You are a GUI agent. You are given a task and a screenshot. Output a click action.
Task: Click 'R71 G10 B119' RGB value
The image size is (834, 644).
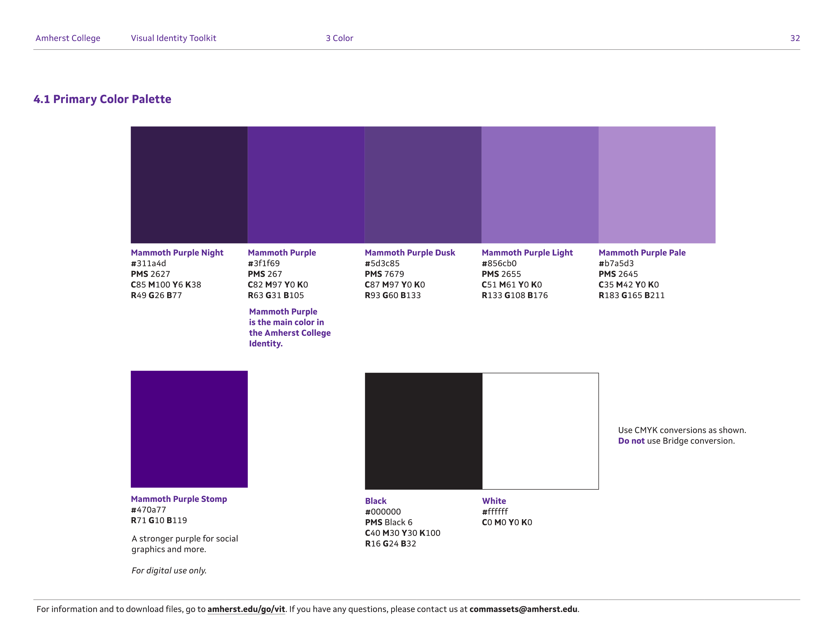click(159, 520)
